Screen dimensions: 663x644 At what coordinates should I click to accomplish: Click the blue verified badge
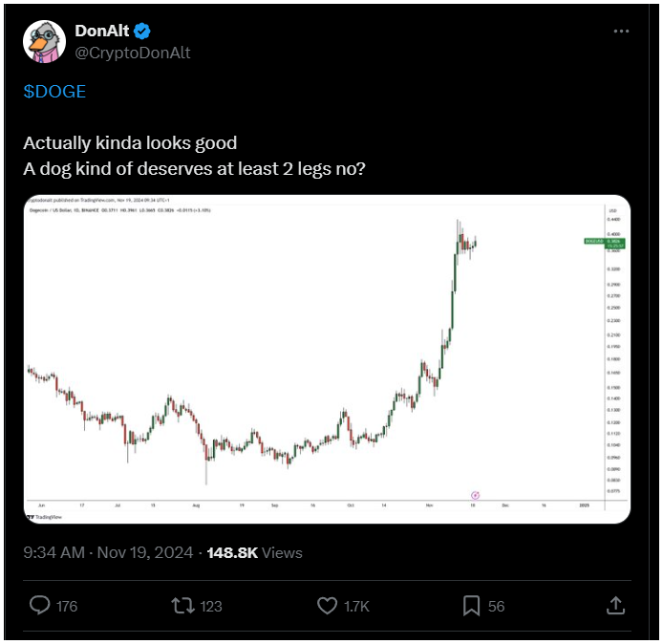[142, 31]
